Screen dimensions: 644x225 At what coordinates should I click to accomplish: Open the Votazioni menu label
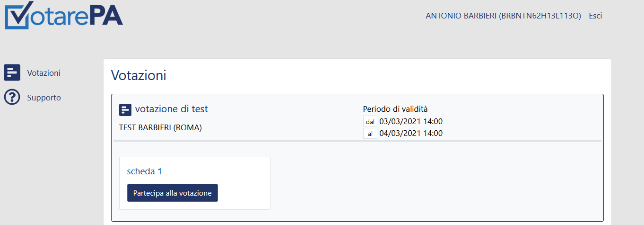click(44, 73)
